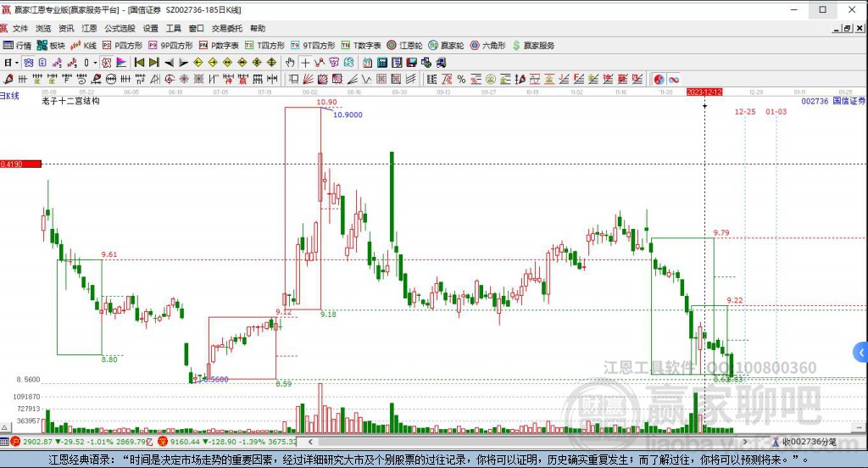Jump to last bar with ▶| icon

point(154,63)
